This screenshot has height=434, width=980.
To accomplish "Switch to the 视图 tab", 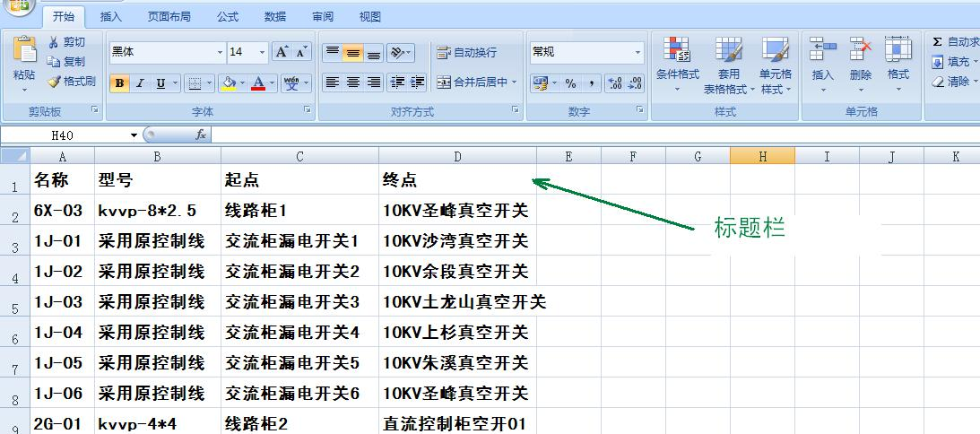I will 370,17.
